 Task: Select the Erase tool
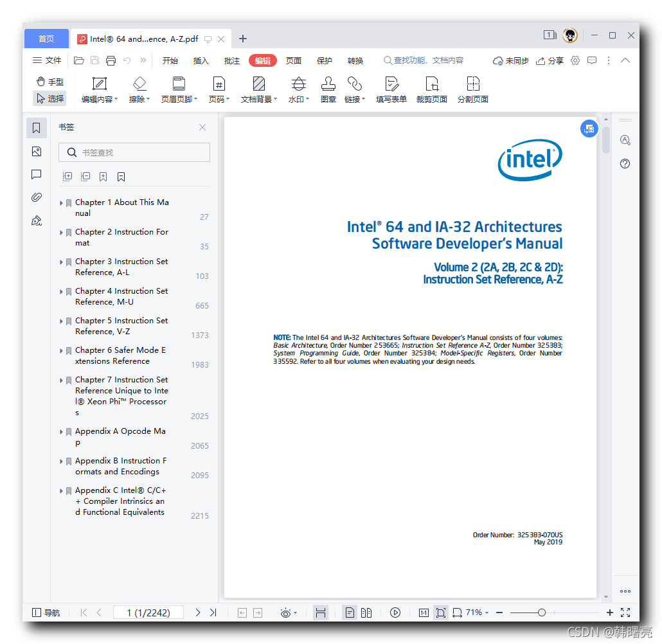pyautogui.click(x=139, y=89)
